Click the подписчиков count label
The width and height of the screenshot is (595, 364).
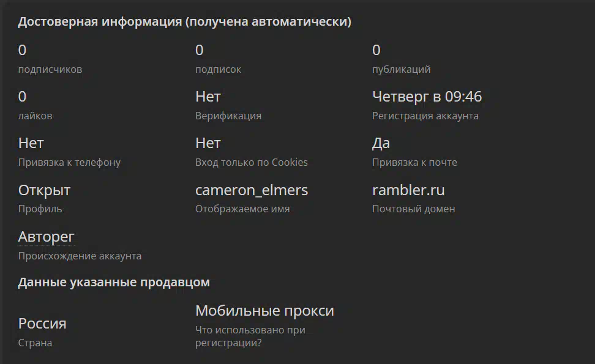tap(50, 69)
